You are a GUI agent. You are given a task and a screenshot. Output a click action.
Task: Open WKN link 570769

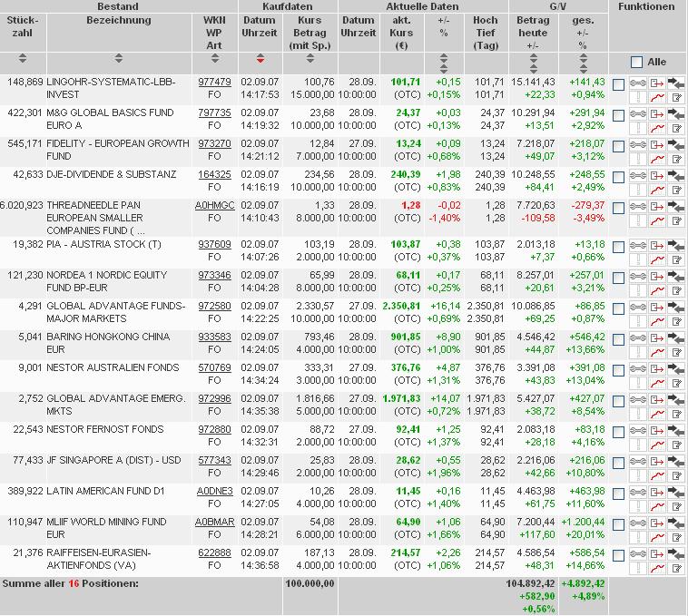[x=214, y=367]
